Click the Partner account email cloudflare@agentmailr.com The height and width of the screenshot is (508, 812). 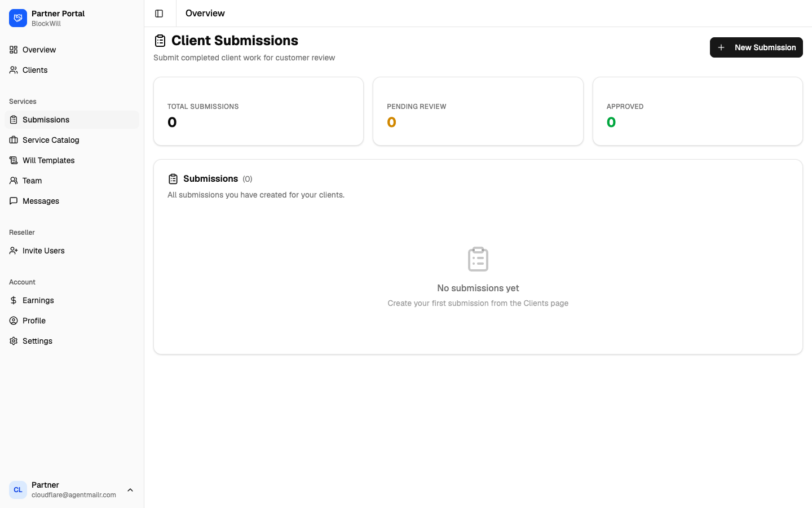(x=74, y=495)
